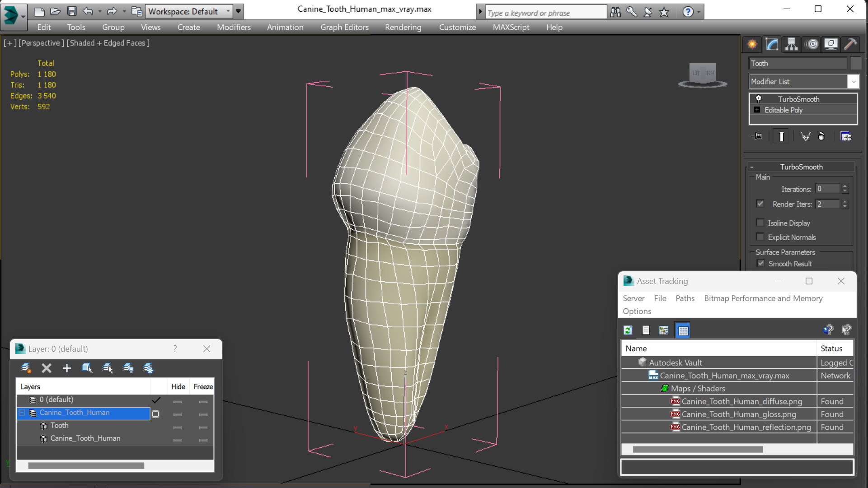
Task: Enable the Render Iters checkbox
Action: [x=760, y=204]
